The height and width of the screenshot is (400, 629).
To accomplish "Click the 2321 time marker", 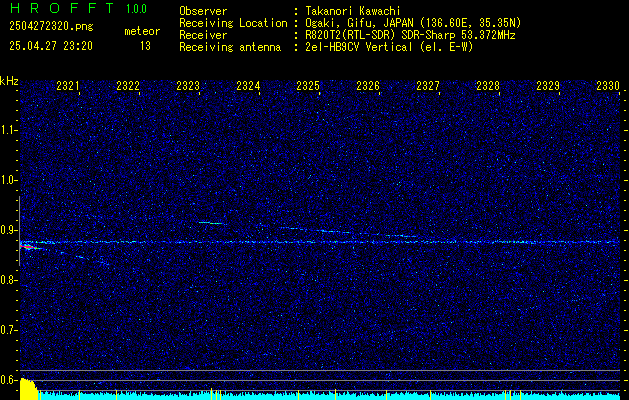I will 68,85.
